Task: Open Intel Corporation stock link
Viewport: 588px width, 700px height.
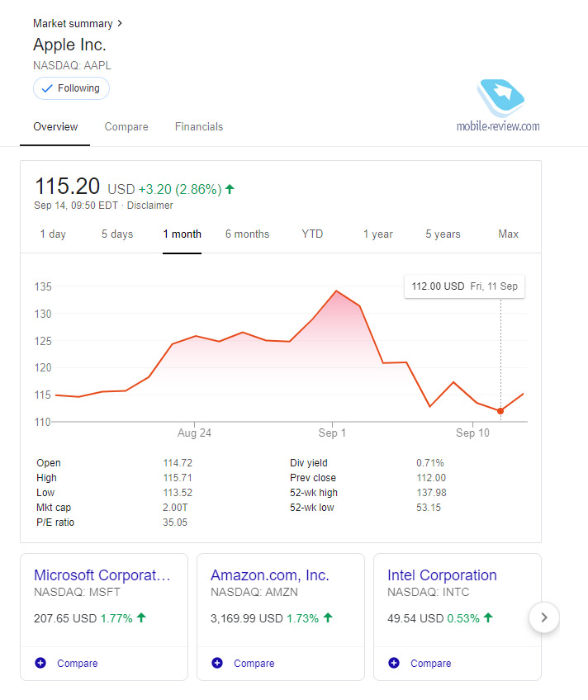Action: pos(442,575)
